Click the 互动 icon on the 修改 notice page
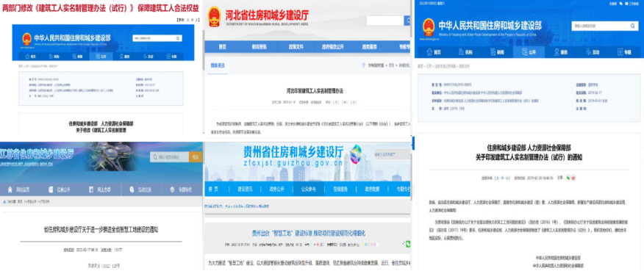 (145, 56)
